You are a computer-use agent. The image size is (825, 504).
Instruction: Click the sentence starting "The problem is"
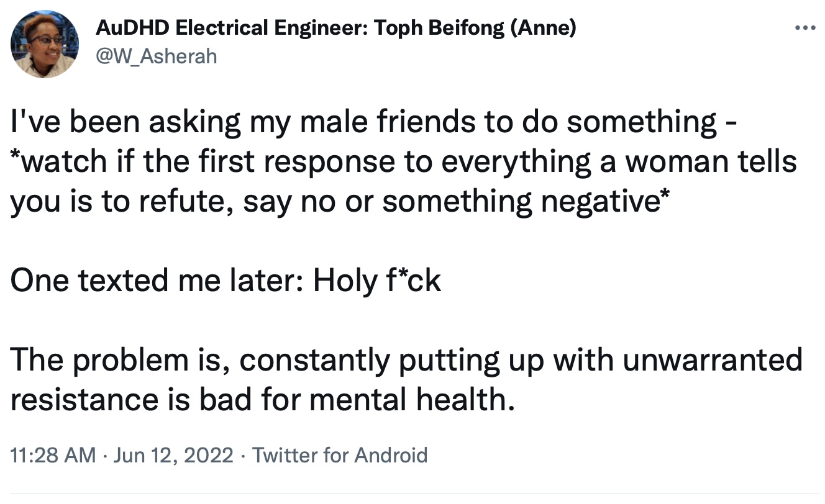point(406,379)
